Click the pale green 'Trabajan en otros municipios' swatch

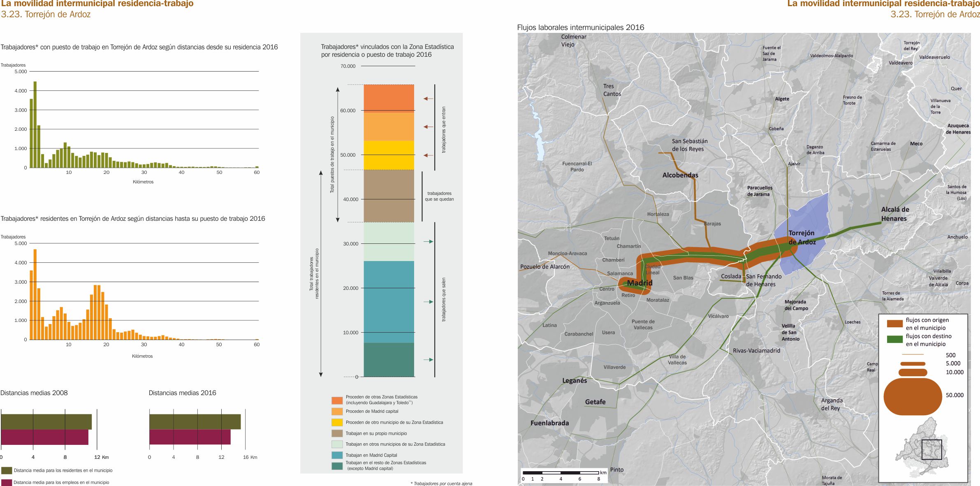pyautogui.click(x=337, y=444)
